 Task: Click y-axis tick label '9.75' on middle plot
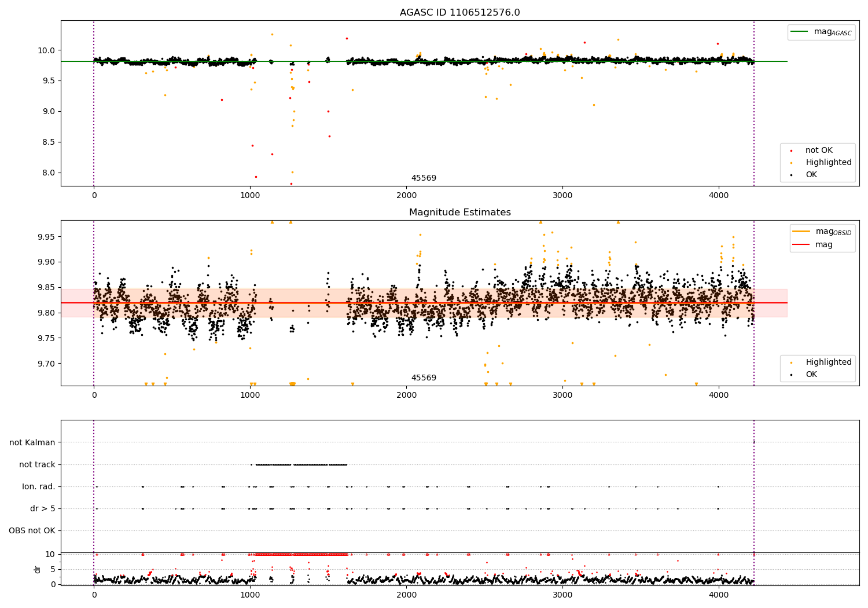tap(46, 338)
